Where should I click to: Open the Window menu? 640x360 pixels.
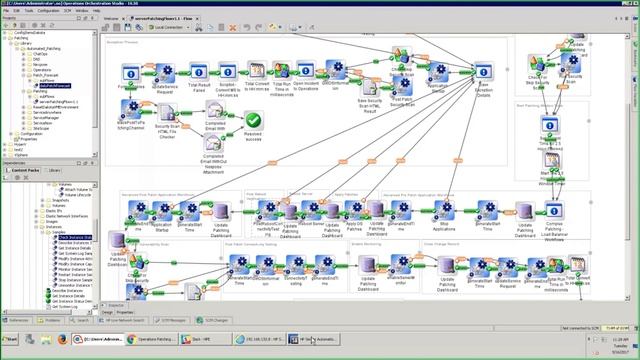(x=82, y=11)
